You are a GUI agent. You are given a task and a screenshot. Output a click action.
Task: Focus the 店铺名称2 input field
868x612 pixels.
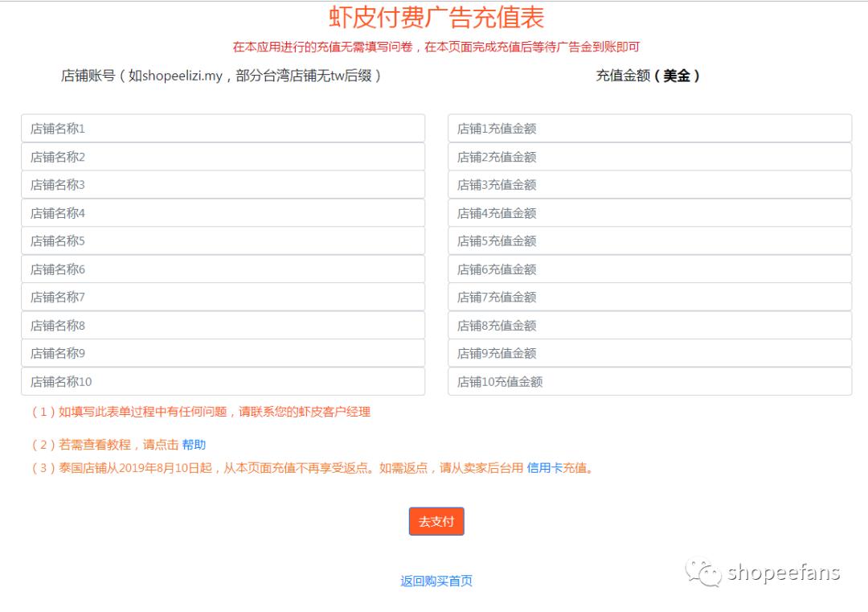223,157
